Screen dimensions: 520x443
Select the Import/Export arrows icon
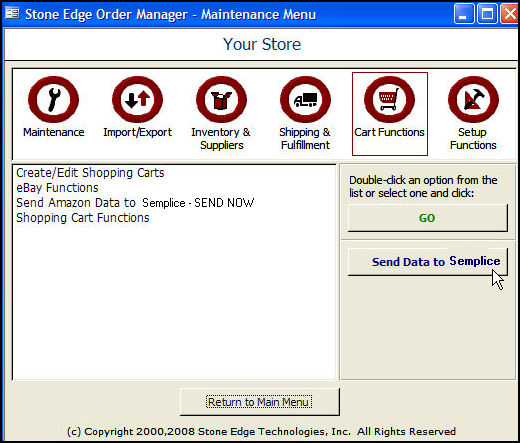pos(137,99)
